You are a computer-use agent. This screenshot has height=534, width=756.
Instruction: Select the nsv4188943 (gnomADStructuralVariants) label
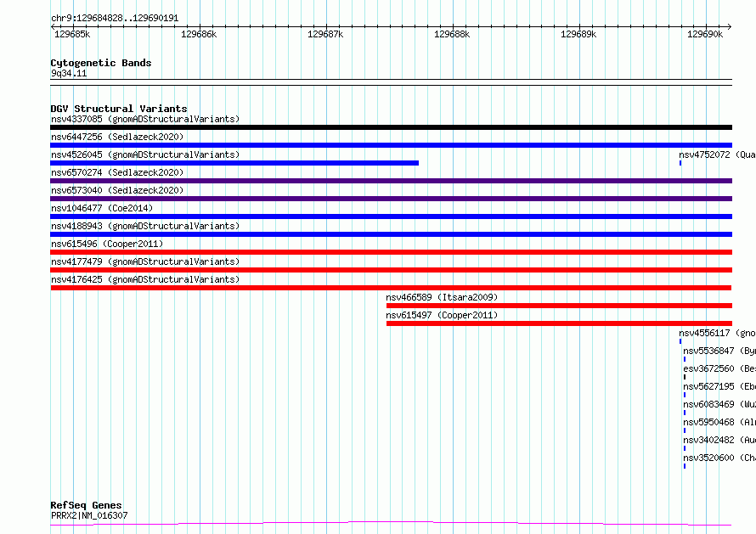coord(145,226)
